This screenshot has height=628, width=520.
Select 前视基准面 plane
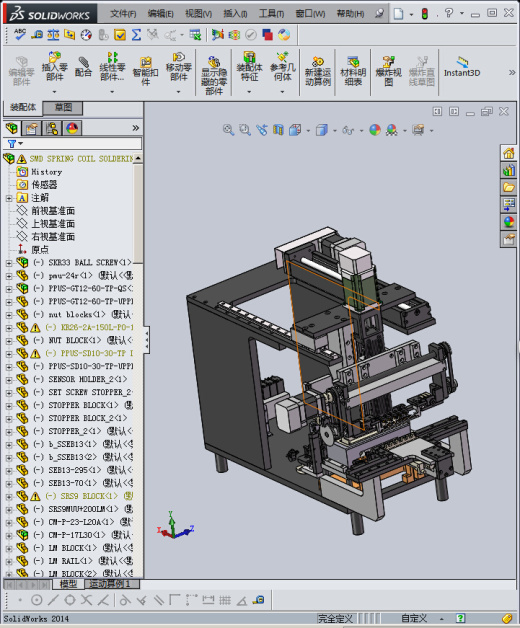tap(53, 211)
